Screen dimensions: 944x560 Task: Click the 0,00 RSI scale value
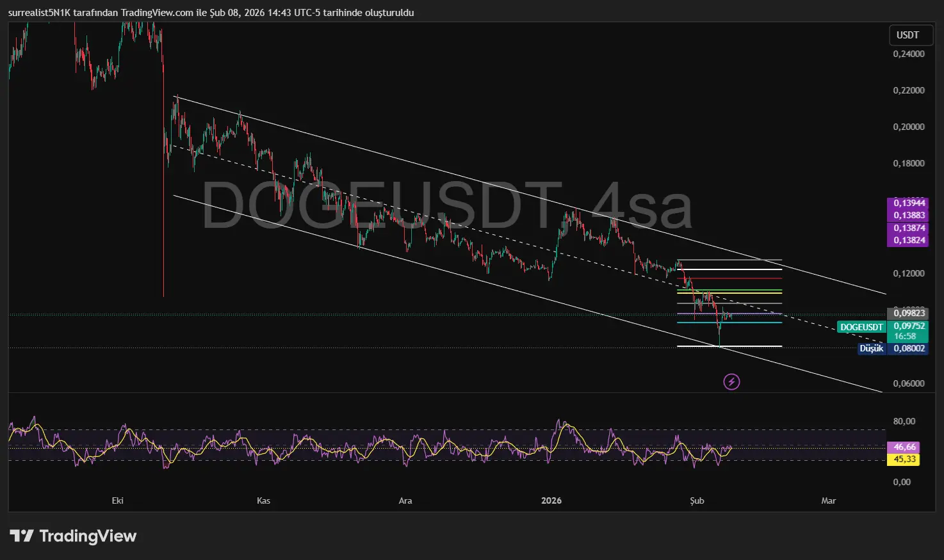[x=902, y=482]
